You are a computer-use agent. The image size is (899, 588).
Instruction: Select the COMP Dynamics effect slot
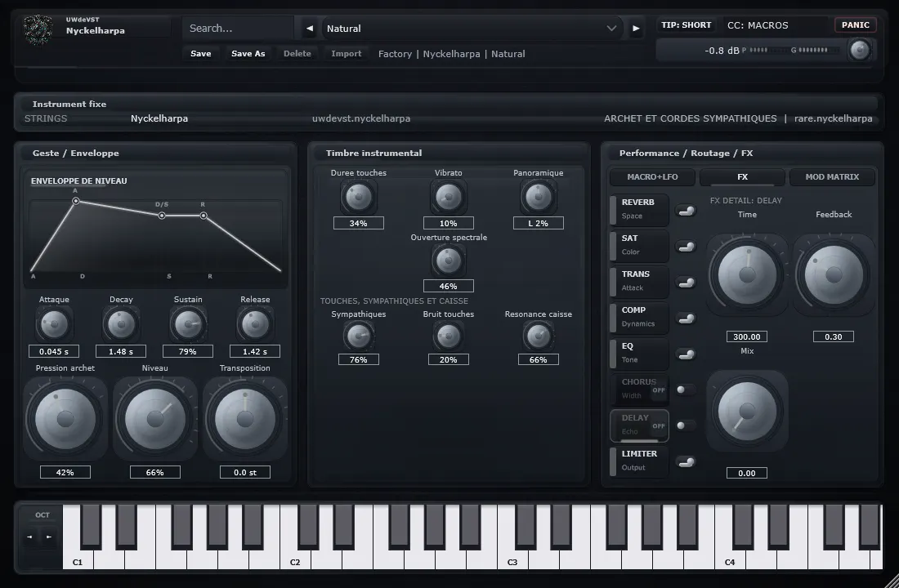(639, 317)
